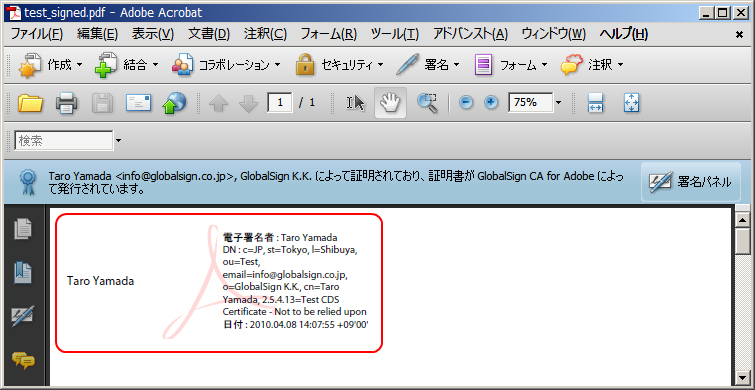Choose the Marquee Zoom tool
The image size is (755, 390).
pos(427,103)
